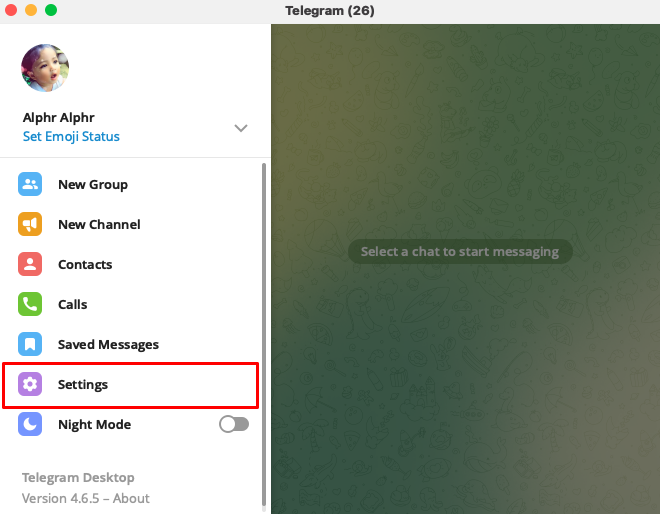Expand accounts list with the chevron arrow
The image size is (660, 514).
point(241,128)
